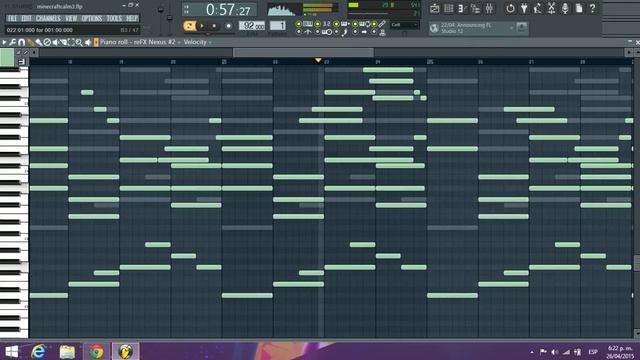The image size is (640, 360).
Task: Open the Mixer sliders icon
Action: (x=489, y=8)
